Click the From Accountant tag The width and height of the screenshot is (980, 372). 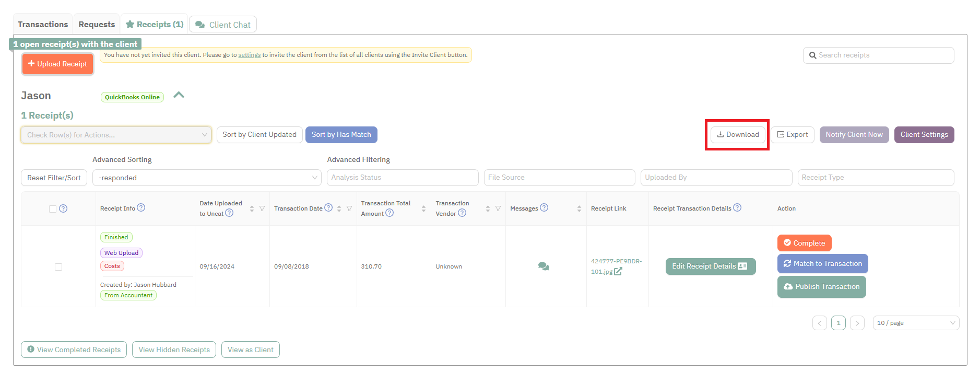[128, 295]
